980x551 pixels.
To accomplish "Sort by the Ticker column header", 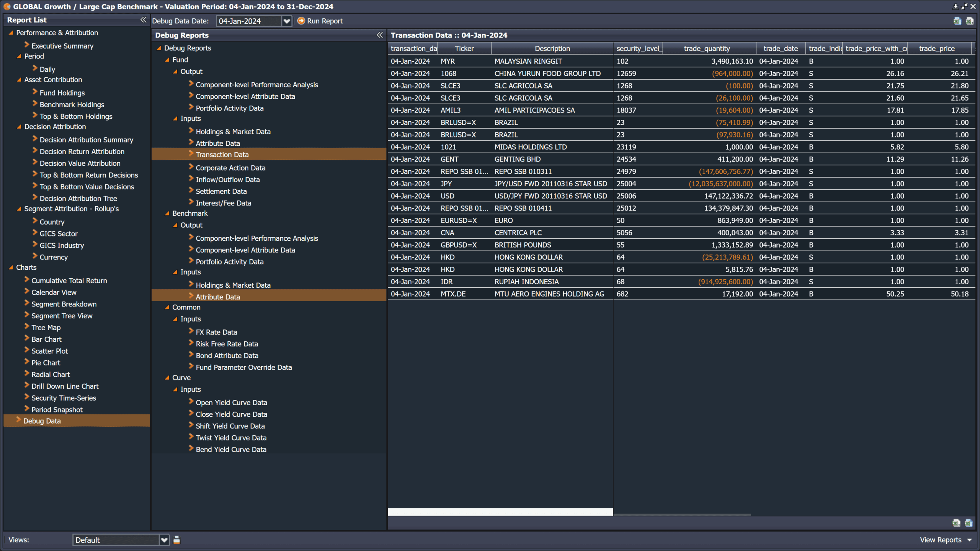I will pos(464,49).
